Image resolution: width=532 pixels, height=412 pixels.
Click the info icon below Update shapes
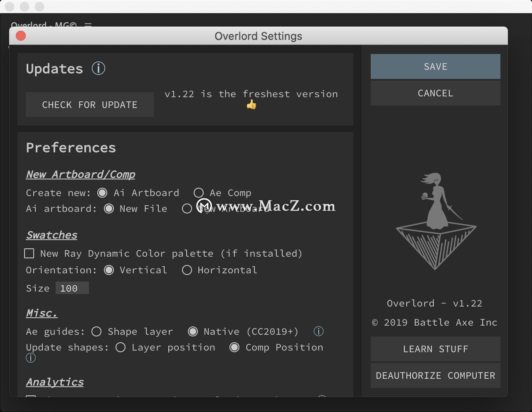coord(31,358)
